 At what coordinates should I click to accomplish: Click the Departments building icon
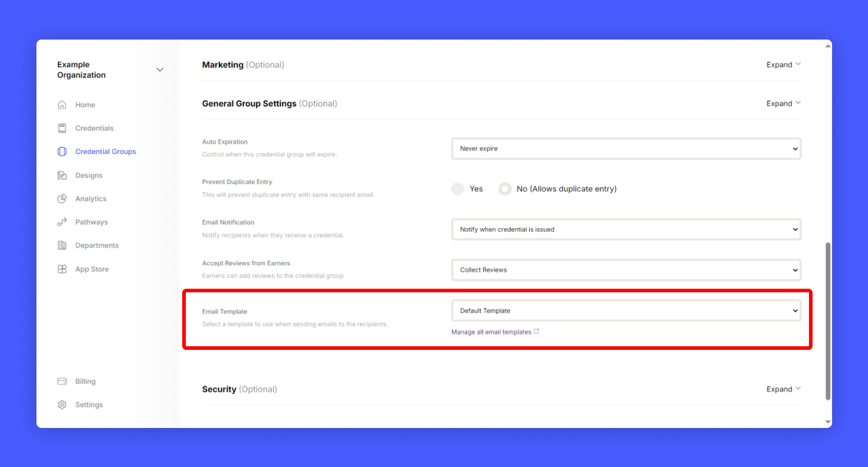pyautogui.click(x=62, y=246)
